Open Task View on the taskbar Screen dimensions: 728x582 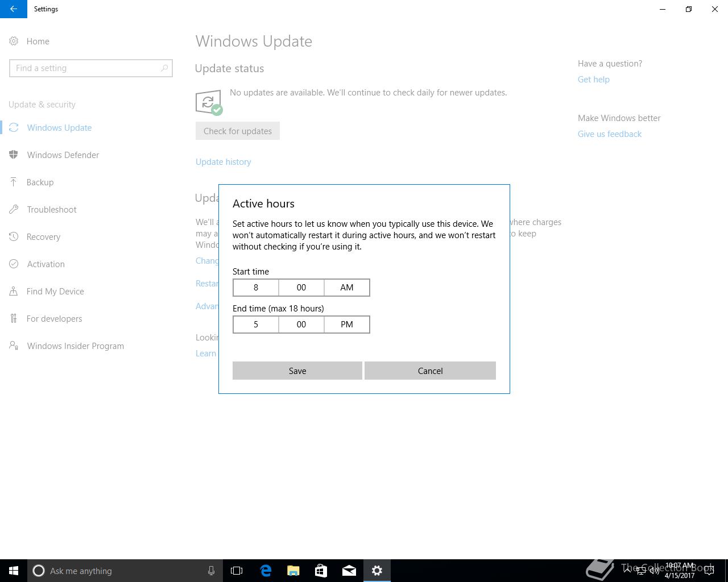[237, 571]
